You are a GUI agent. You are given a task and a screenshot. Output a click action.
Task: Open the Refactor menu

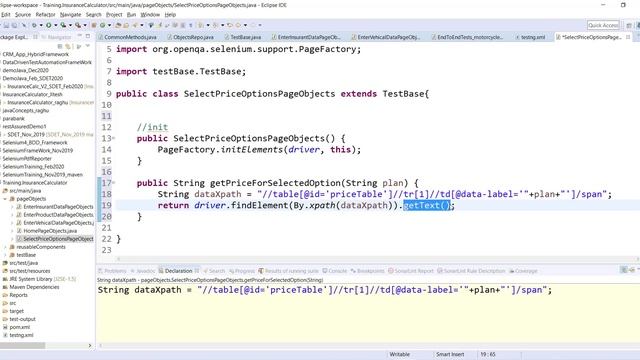coord(45,15)
